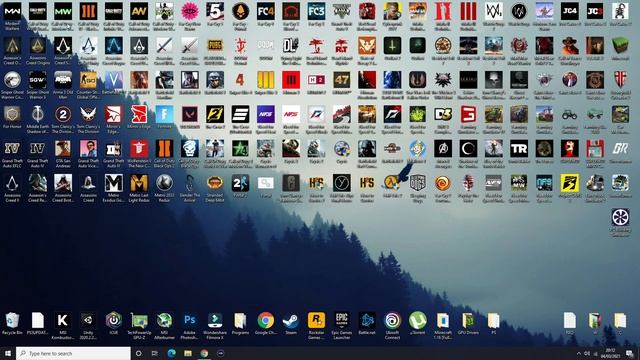Launch Black Ops III orange icon
Screen dimensions: 640x360
click(x=88, y=12)
